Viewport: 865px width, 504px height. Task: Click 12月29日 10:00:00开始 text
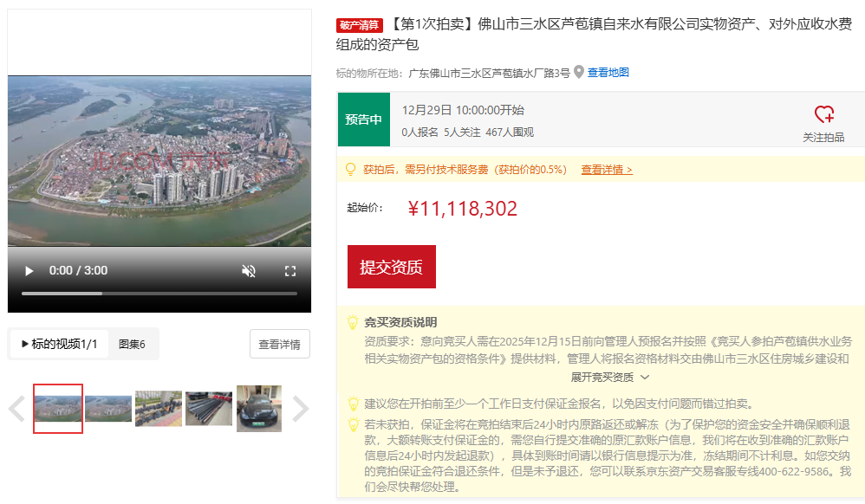tap(463, 110)
